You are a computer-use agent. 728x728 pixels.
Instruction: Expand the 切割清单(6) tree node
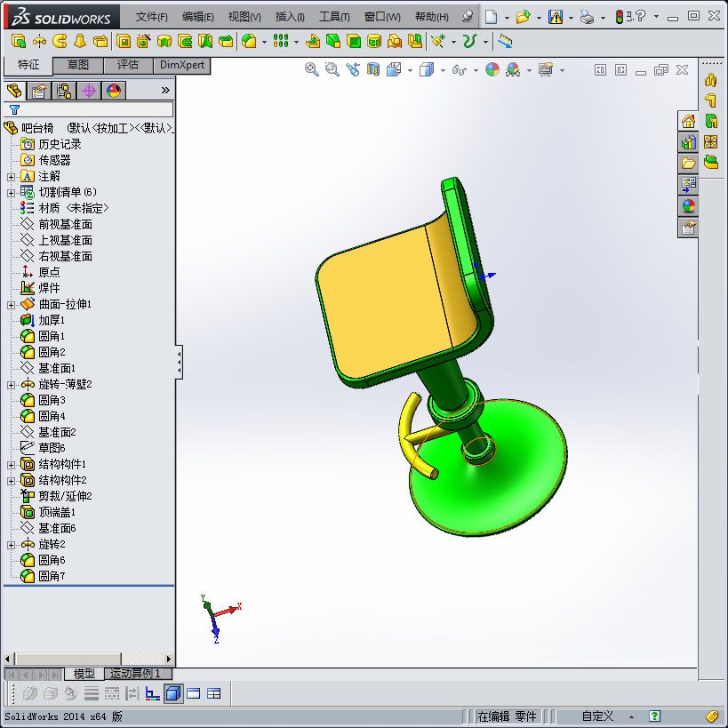12,193
